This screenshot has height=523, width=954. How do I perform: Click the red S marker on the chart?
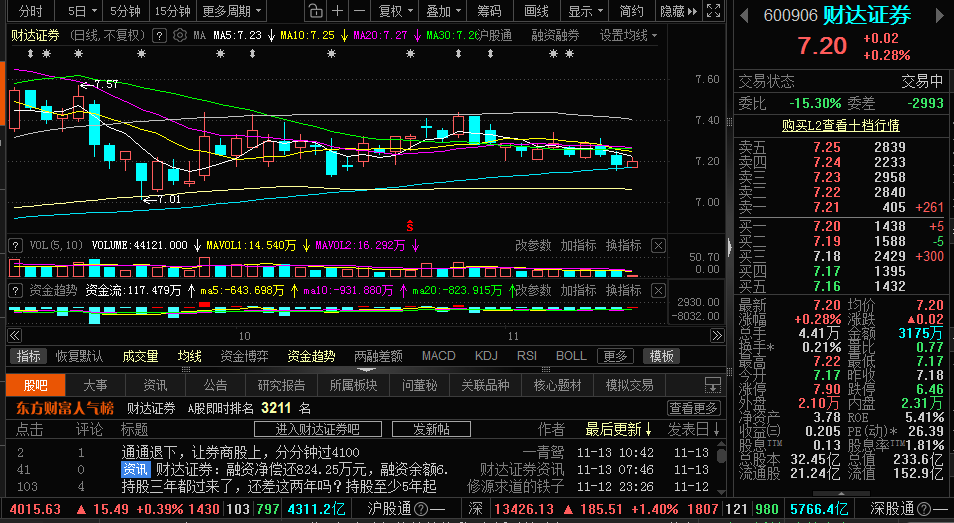pos(410,226)
